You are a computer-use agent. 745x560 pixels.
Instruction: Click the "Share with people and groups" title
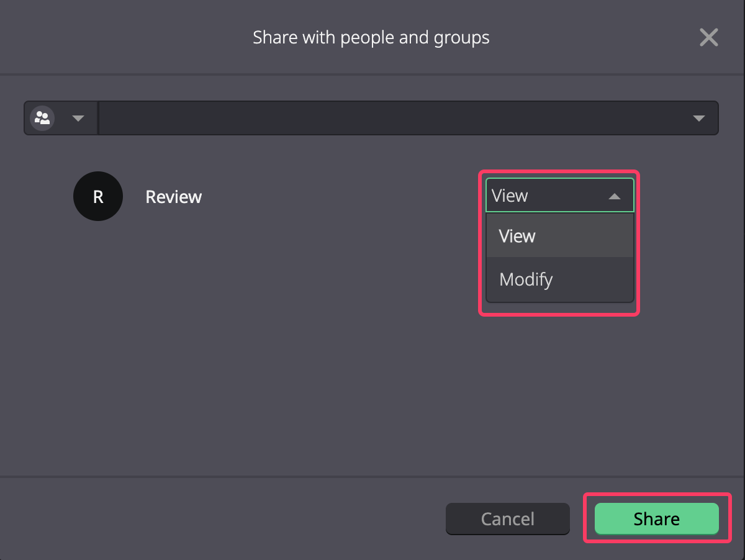pyautogui.click(x=371, y=37)
